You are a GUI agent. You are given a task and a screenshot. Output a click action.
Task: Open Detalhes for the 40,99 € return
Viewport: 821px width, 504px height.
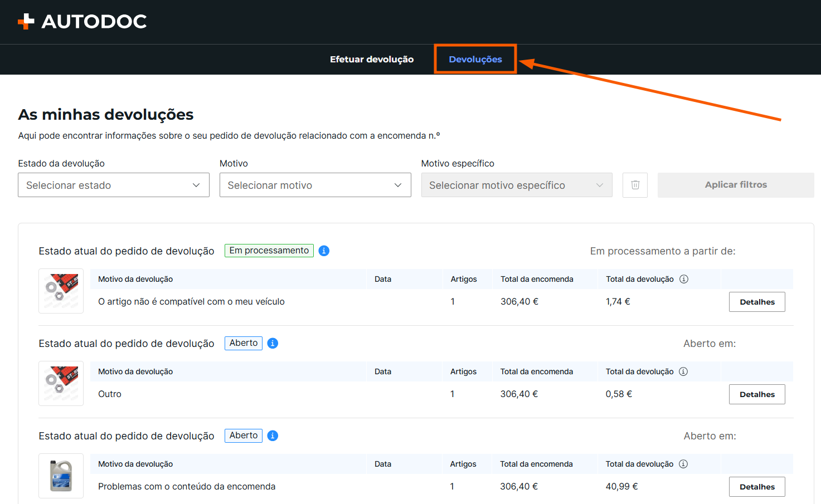[x=757, y=487]
